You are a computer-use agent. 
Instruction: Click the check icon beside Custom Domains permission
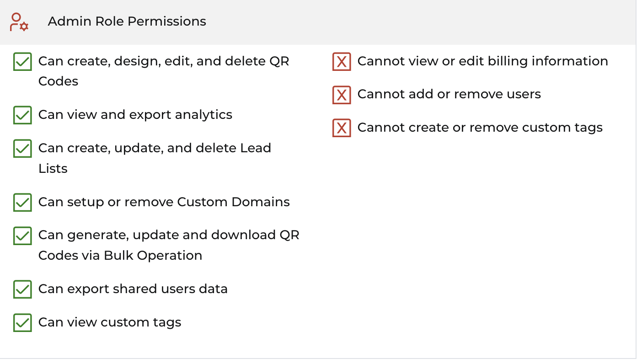tap(22, 203)
